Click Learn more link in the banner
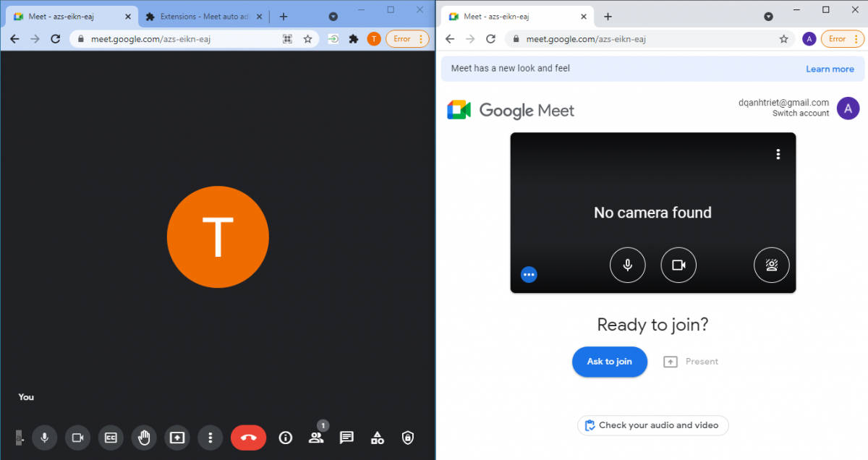This screenshot has width=868, height=460. coord(830,69)
